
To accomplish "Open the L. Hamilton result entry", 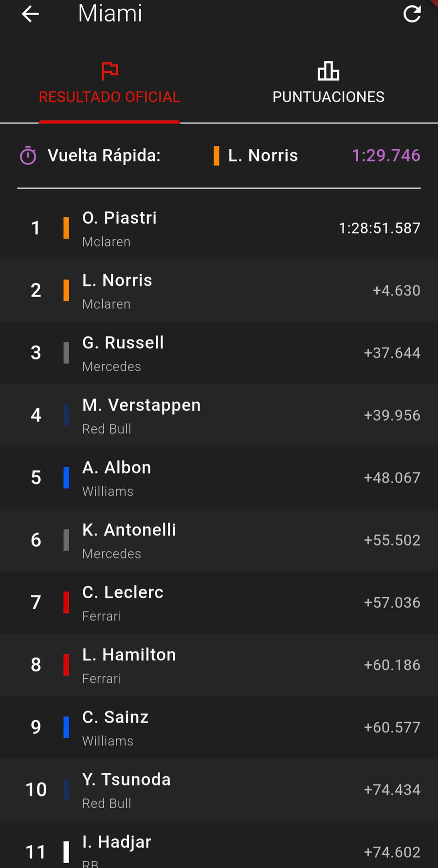I will (219, 665).
